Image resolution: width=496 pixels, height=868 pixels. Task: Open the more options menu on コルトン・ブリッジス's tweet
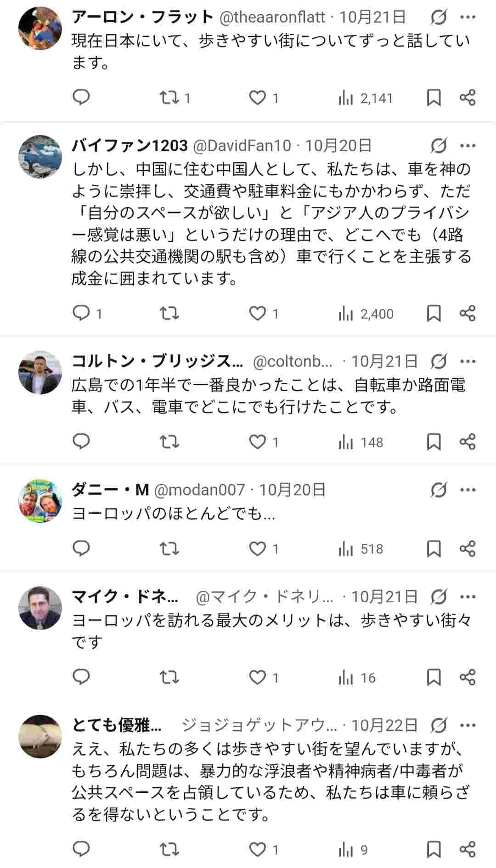point(468,362)
